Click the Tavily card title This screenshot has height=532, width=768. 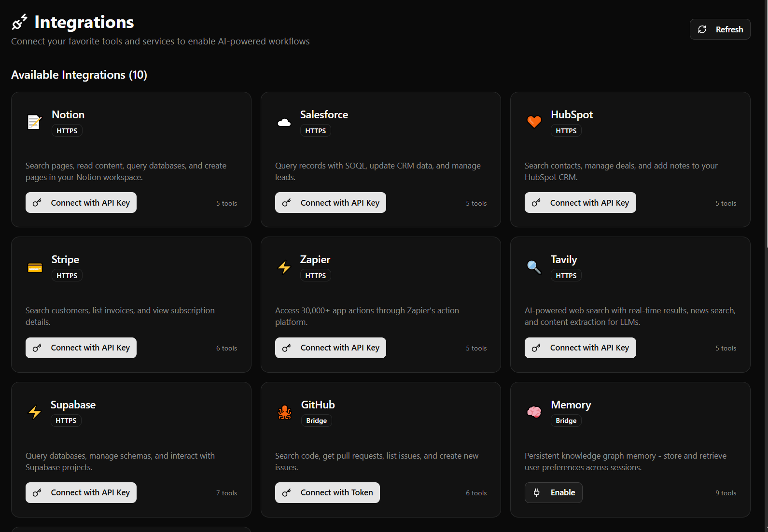pyautogui.click(x=564, y=260)
